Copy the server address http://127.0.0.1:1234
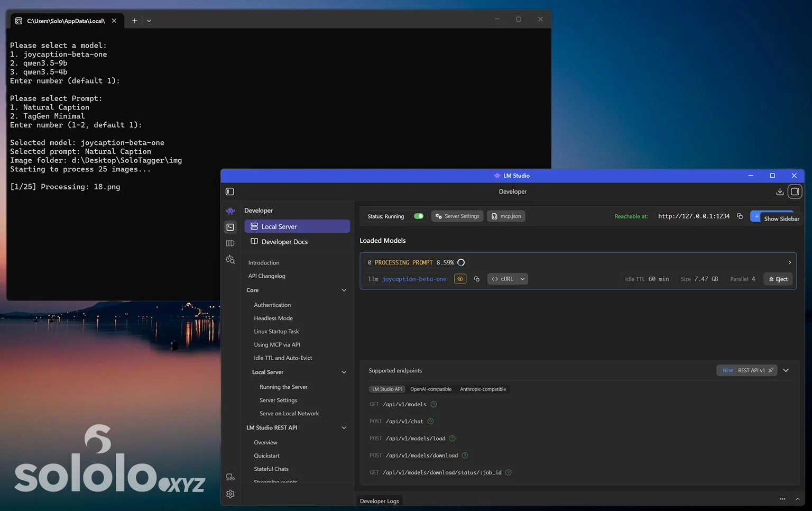The height and width of the screenshot is (511, 812). pyautogui.click(x=740, y=216)
